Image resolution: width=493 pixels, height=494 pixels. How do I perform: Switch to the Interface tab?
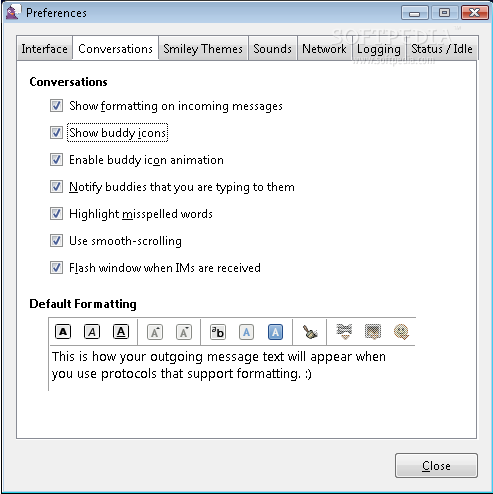44,49
